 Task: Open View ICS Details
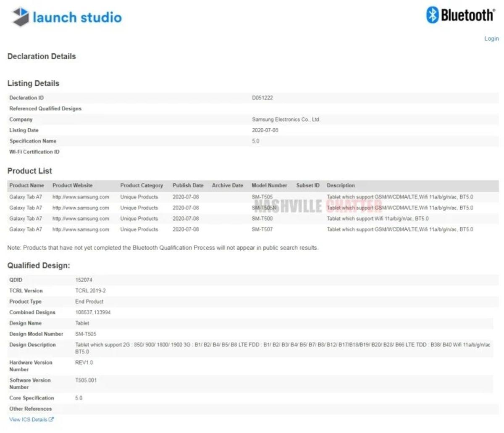(27, 419)
